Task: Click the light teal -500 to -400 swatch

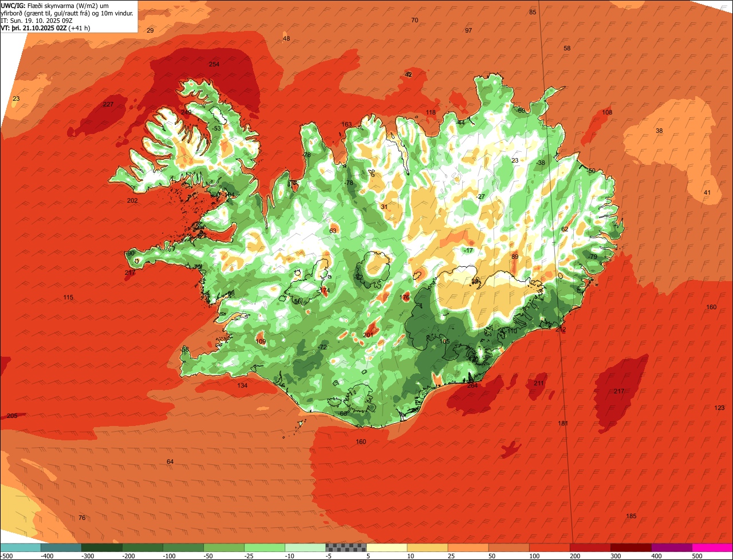Action: pyautogui.click(x=20, y=547)
